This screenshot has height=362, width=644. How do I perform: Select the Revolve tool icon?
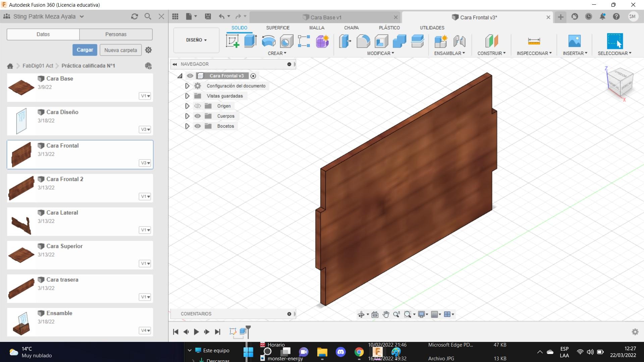[x=268, y=41]
